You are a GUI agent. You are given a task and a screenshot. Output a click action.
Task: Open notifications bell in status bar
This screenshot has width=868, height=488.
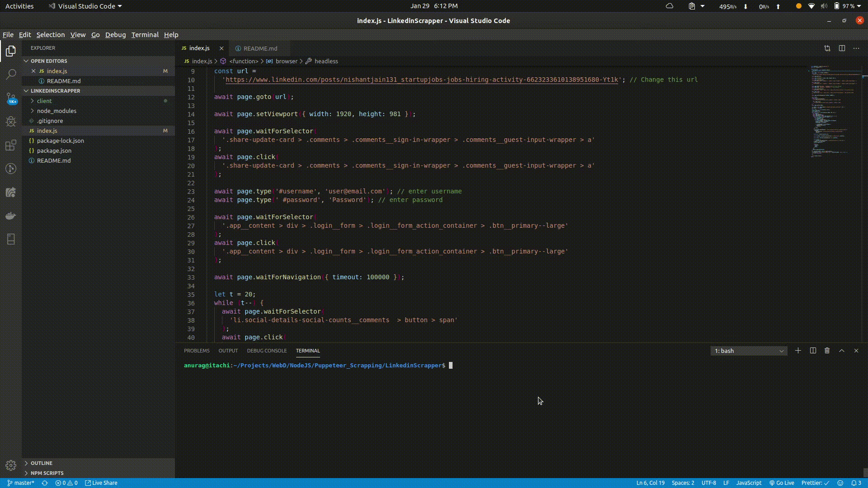point(856,483)
